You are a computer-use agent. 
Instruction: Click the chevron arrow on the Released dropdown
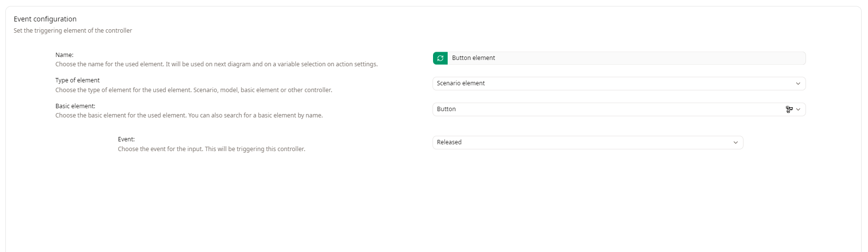(x=736, y=143)
